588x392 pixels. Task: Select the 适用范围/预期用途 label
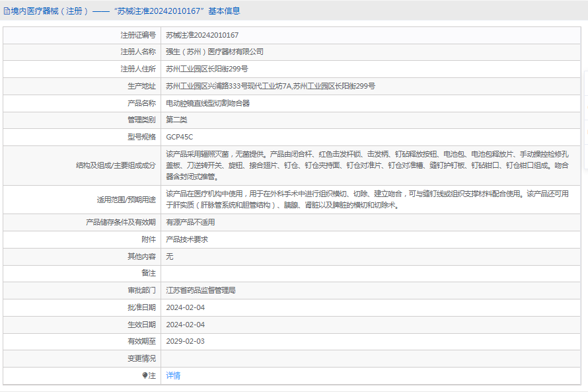point(126,200)
